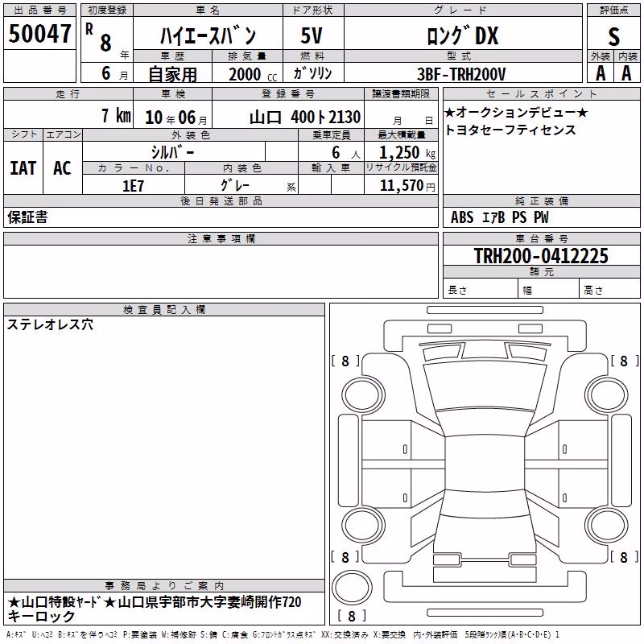Click the yard address 山口特設ヤード line
The image size is (644, 644).
pyautogui.click(x=155, y=602)
